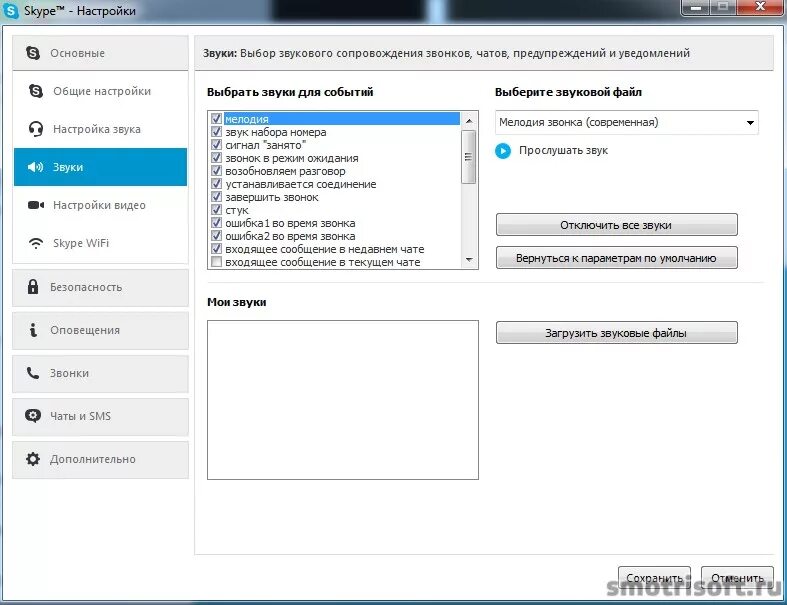Screen dimensions: 787x605
Task: Click the events list scrollbar down arrow
Action: click(469, 260)
